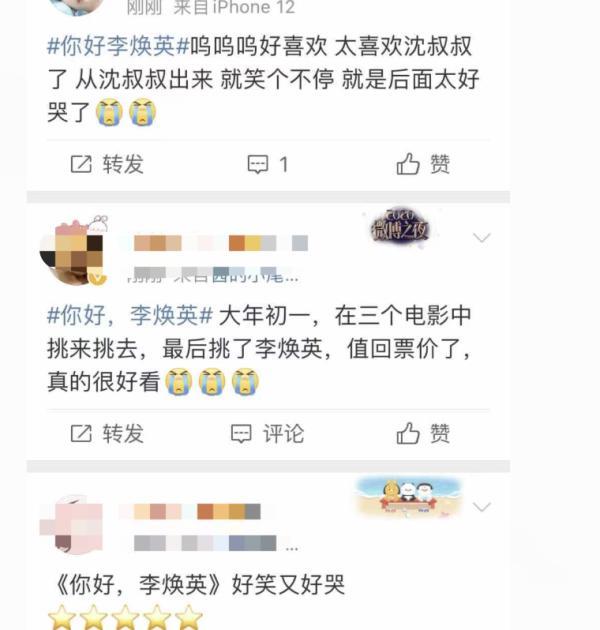Open comment icon on second post
The width and height of the screenshot is (600, 630).
tap(241, 434)
